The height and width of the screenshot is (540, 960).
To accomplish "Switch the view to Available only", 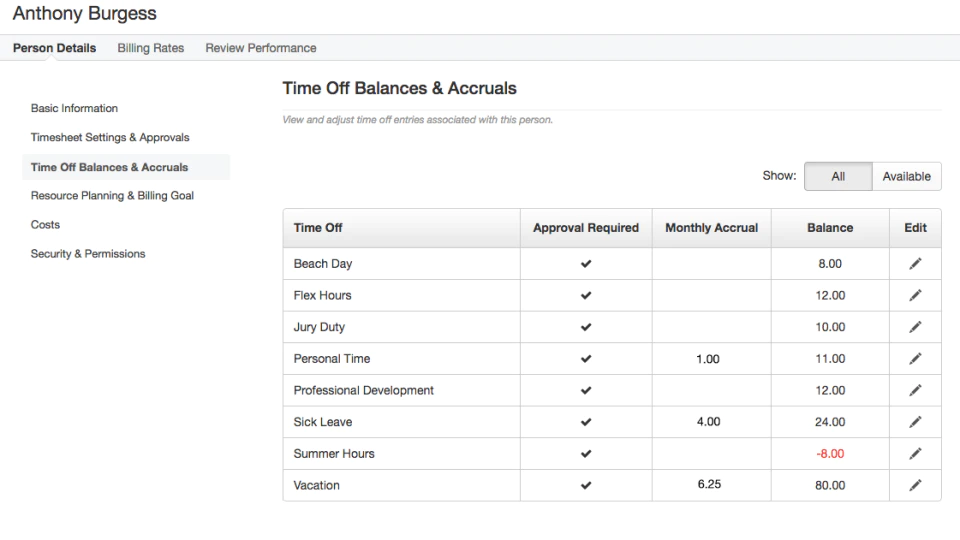I will pyautogui.click(x=906, y=176).
